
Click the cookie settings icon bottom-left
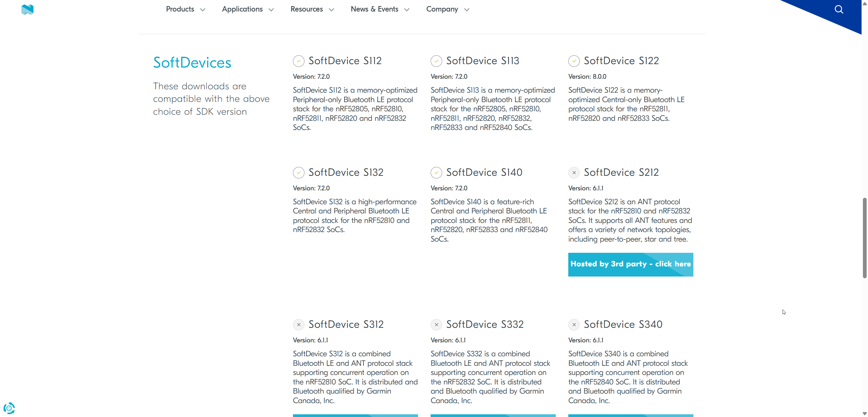(9, 408)
